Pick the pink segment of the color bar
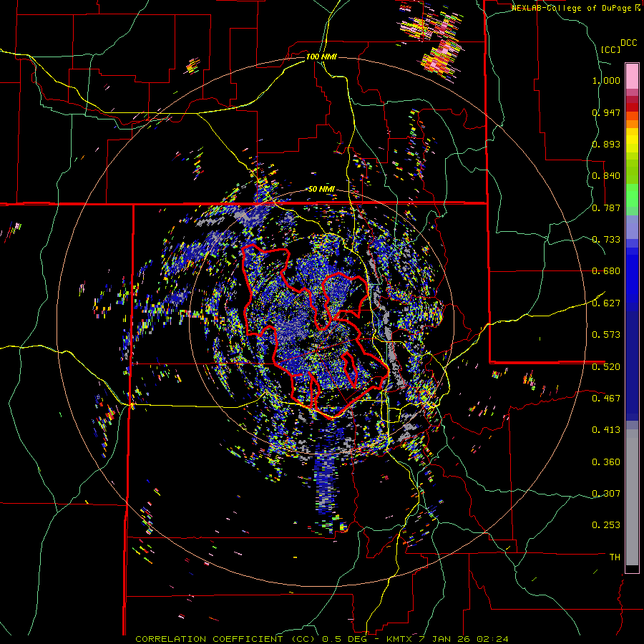This screenshot has width=644, height=644. point(632,76)
